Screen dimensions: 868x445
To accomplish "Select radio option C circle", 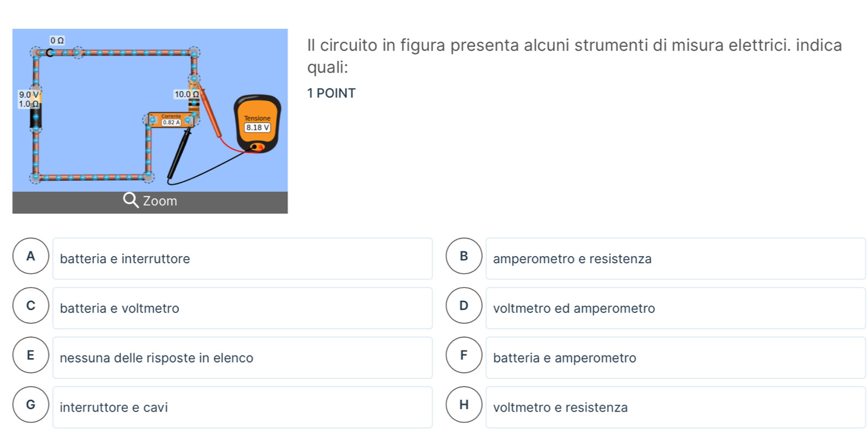I will pos(31,306).
